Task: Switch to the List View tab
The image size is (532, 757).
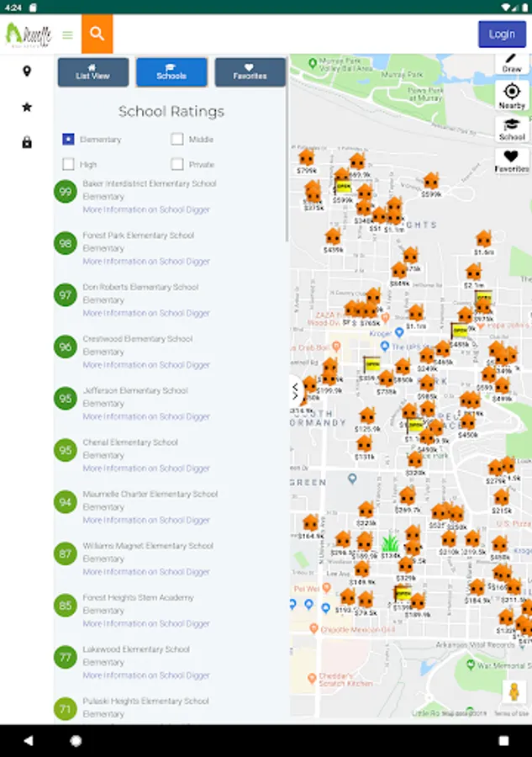Action: [93, 72]
